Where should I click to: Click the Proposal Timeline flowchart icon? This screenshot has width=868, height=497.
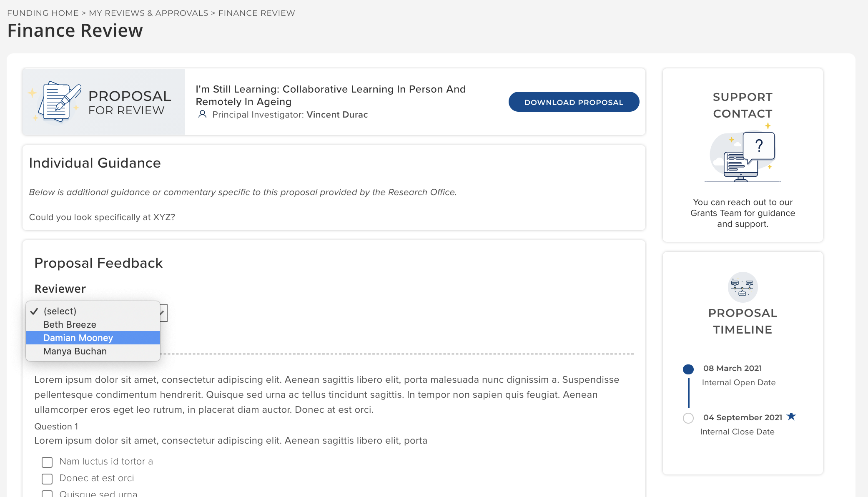click(743, 287)
